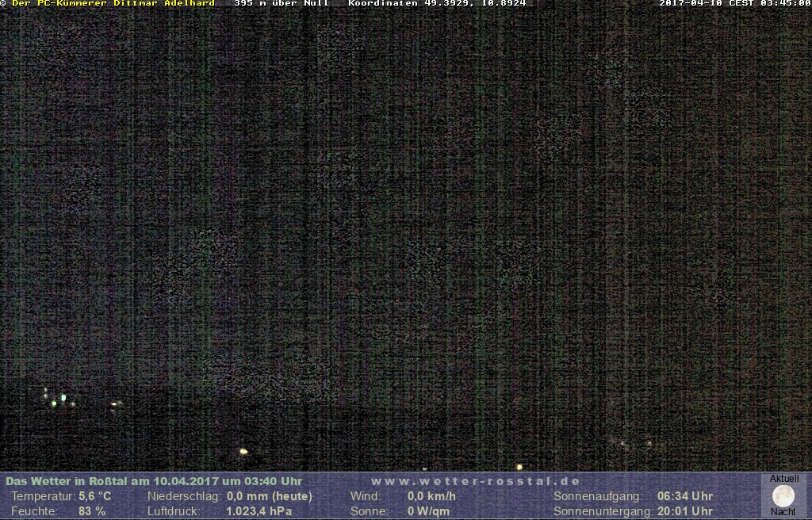Click the Sonne value 0 W/qm
This screenshot has height=520, width=812.
coord(428,511)
